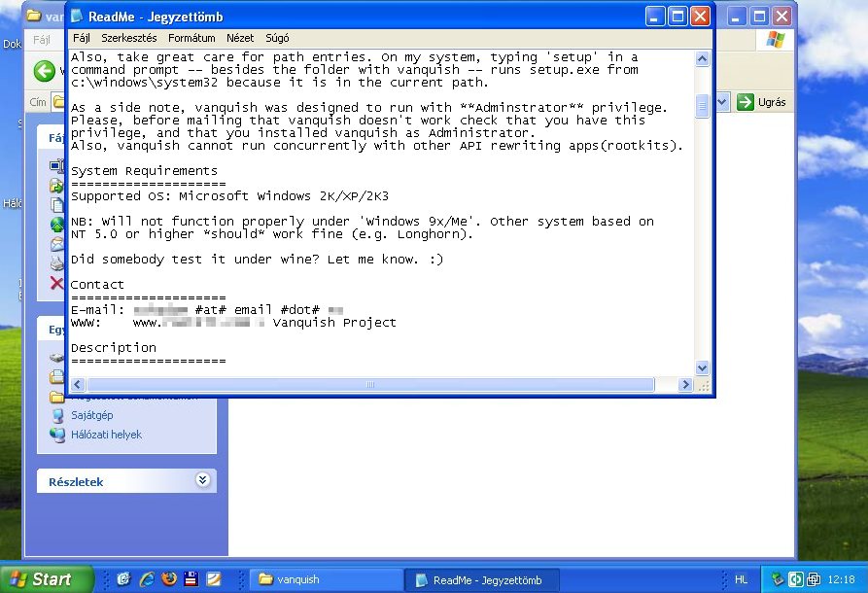Switch to the ReadMe - Jegyzettömb taskbar button
The width and height of the screenshot is (868, 593).
[481, 579]
